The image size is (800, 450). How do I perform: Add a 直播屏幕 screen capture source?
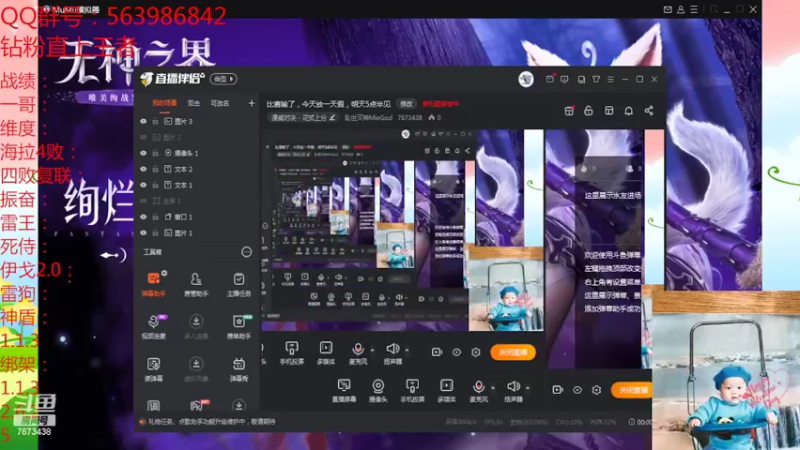(x=344, y=391)
